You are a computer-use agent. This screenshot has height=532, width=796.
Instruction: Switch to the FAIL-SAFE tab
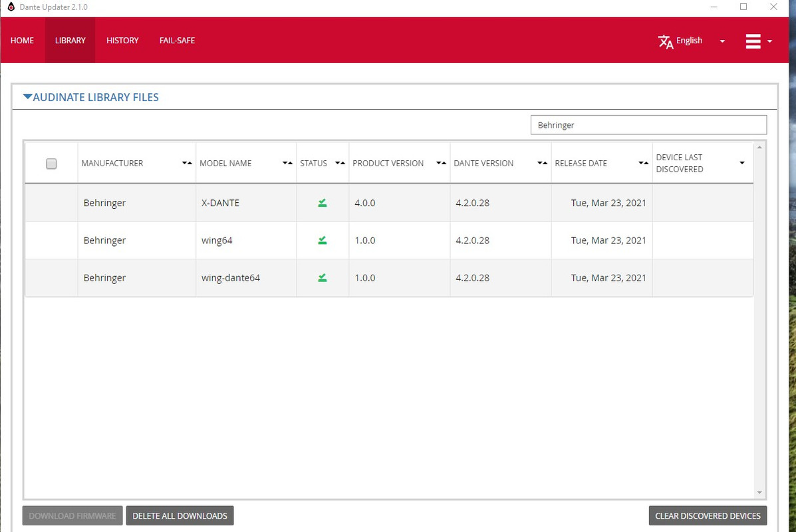177,41
